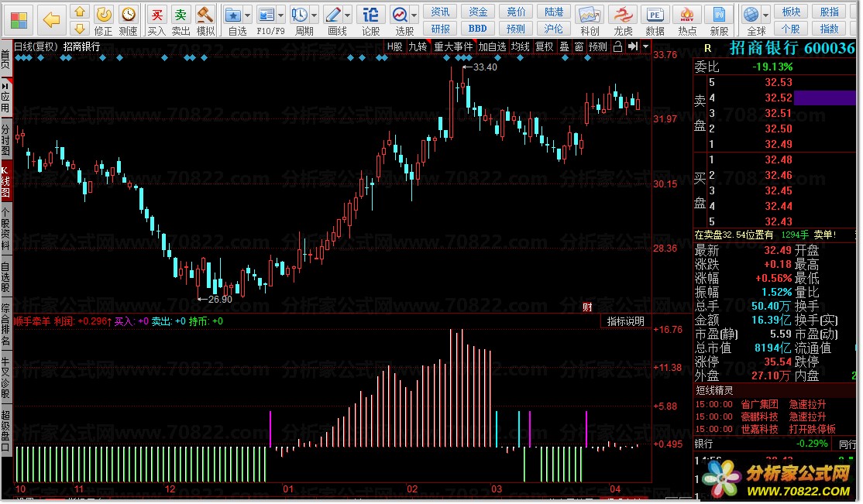The height and width of the screenshot is (504, 863).
Task: Click the colorful four-square home icon
Action: point(18,20)
